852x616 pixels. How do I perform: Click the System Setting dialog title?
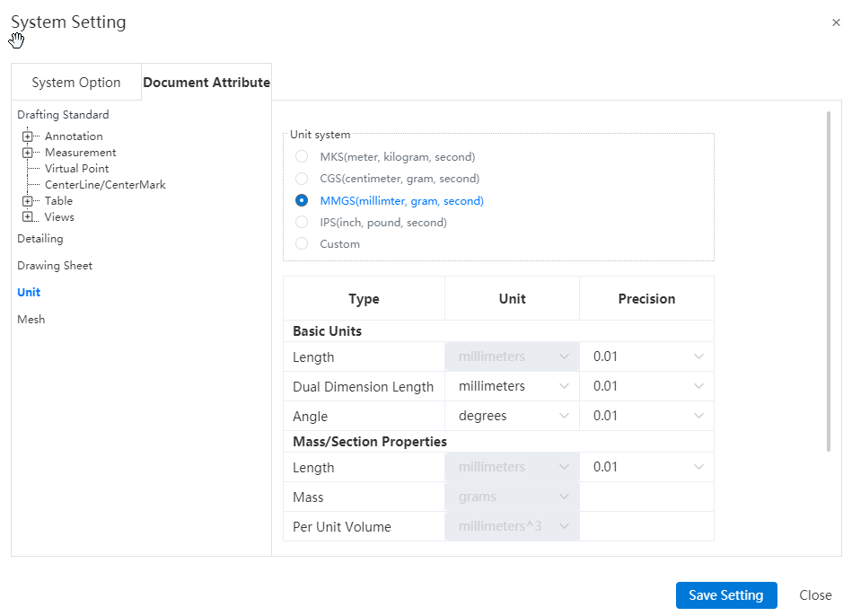68,22
